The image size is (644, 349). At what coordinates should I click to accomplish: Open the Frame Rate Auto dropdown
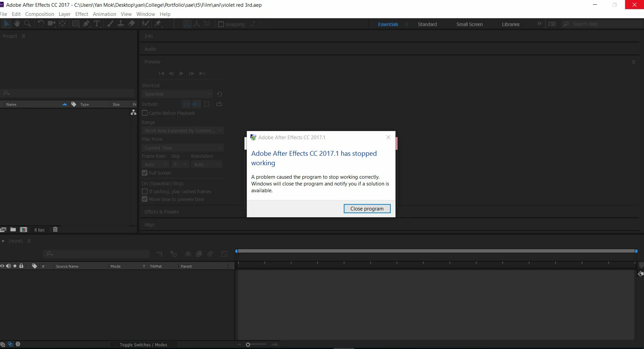click(155, 164)
